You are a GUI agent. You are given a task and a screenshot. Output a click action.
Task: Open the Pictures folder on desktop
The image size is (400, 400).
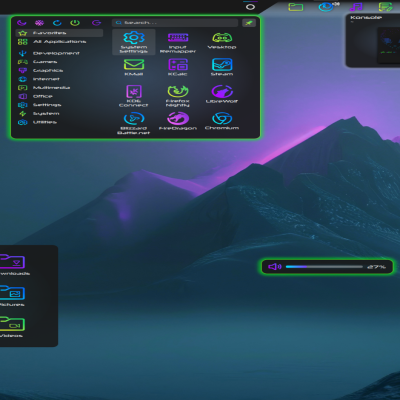click(x=12, y=296)
